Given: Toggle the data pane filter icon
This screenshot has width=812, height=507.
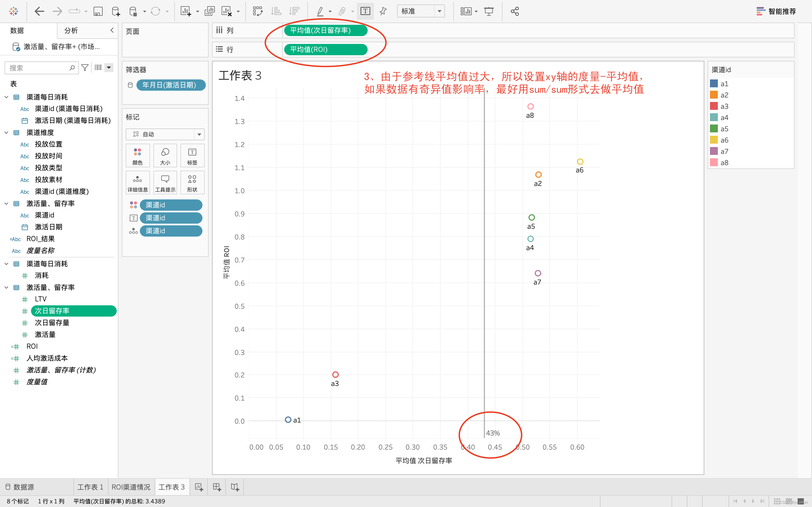Looking at the screenshot, I should coord(85,68).
